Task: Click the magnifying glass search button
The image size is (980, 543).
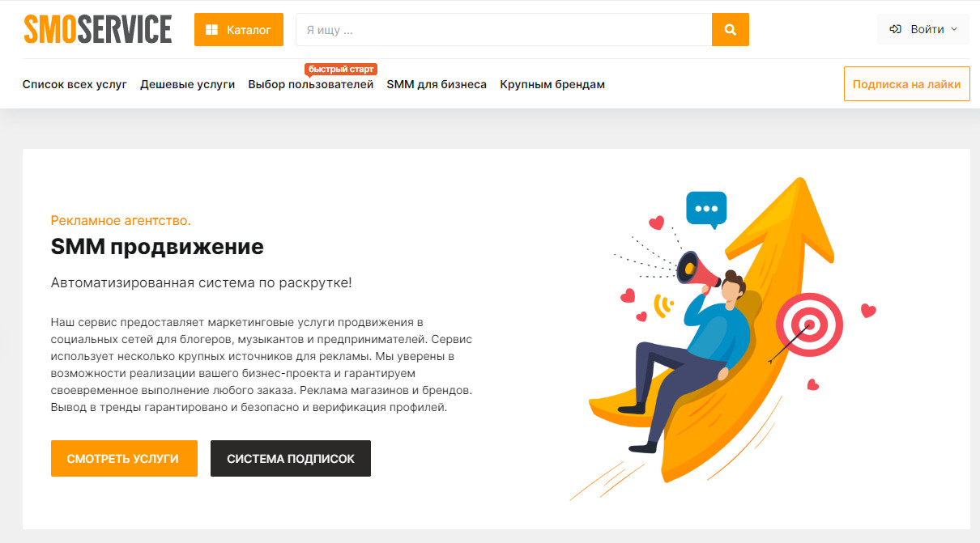Action: (x=731, y=30)
